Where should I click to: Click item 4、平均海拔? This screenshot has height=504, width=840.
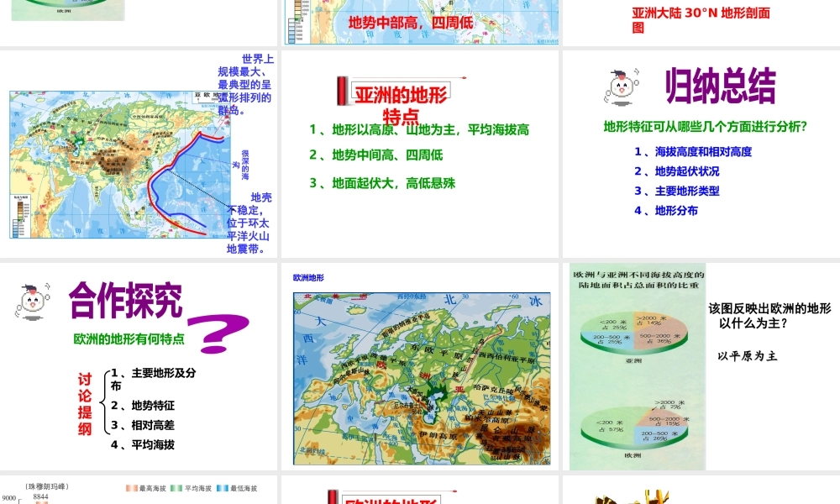coord(143,444)
